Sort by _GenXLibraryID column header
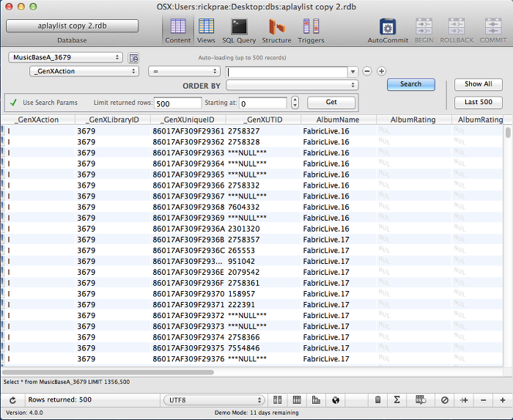The width and height of the screenshot is (513, 420). (113, 119)
